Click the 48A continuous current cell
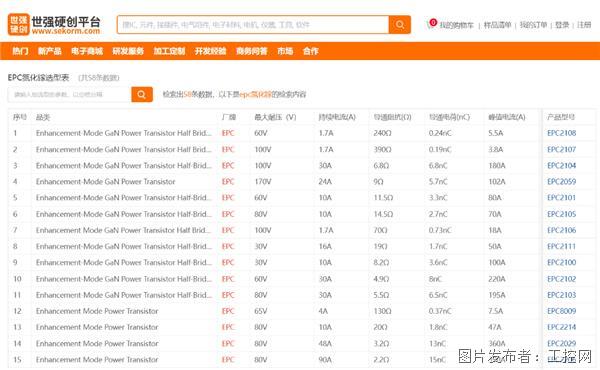The width and height of the screenshot is (600, 370). pyautogui.click(x=325, y=344)
